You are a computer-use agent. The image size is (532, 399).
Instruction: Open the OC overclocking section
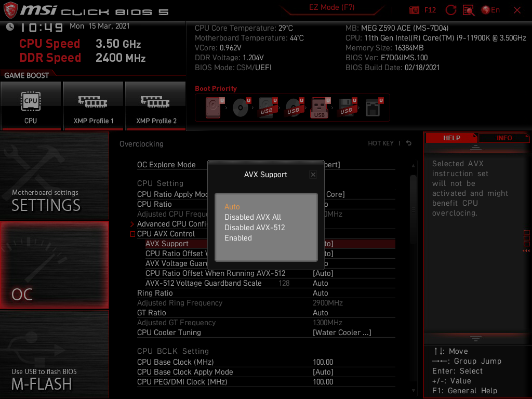pyautogui.click(x=54, y=265)
